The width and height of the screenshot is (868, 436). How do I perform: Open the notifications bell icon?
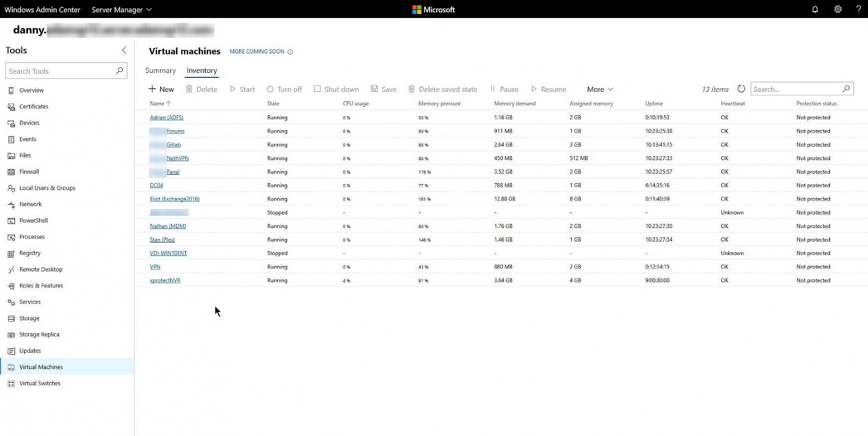click(x=815, y=9)
